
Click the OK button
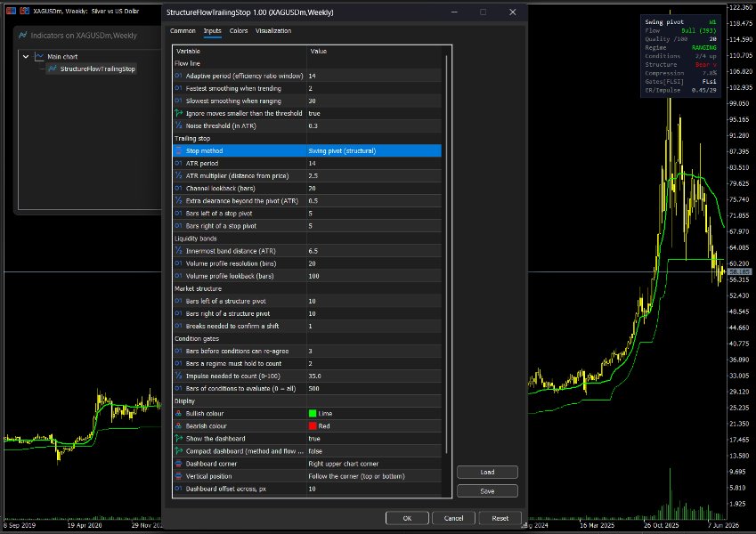[407, 518]
